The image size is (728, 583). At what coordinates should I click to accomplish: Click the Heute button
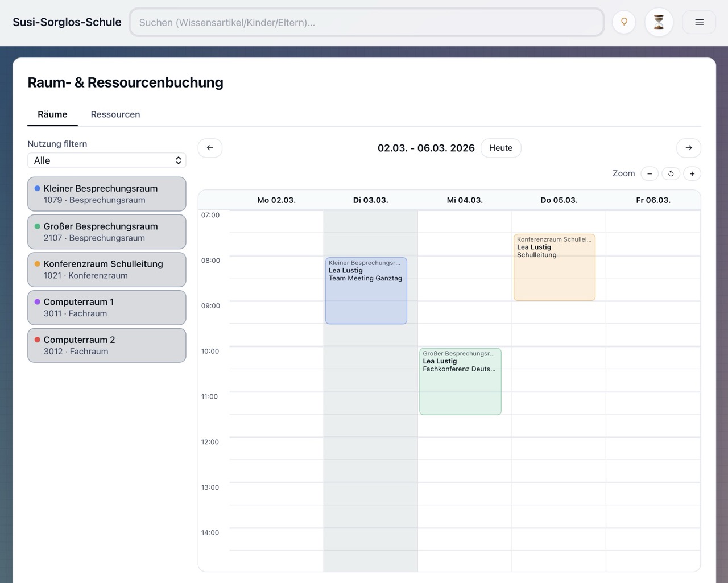coord(500,148)
